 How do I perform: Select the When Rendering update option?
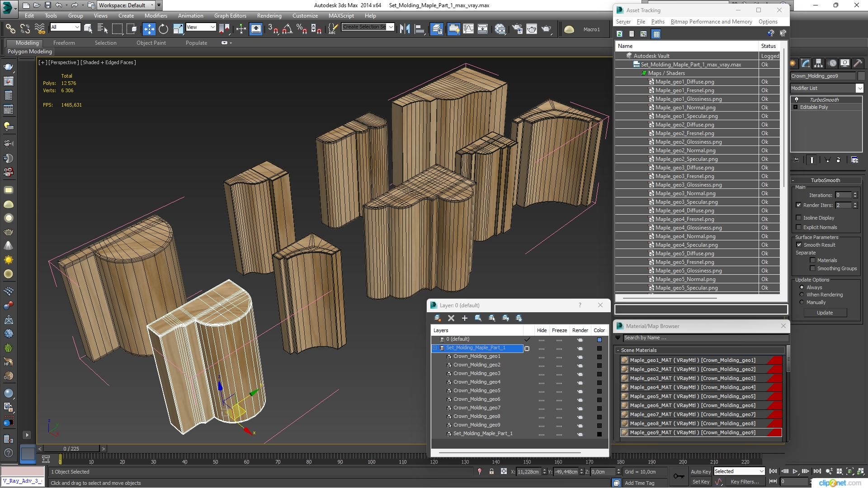[x=802, y=295]
